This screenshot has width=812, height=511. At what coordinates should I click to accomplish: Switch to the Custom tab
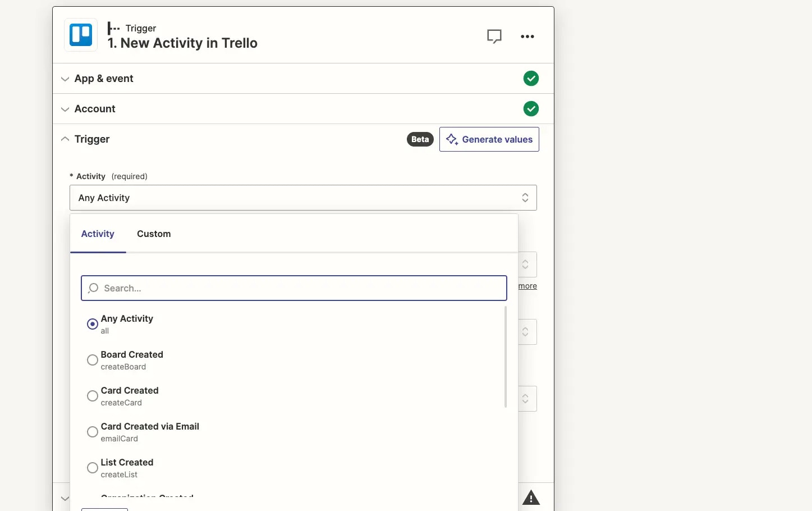(154, 234)
